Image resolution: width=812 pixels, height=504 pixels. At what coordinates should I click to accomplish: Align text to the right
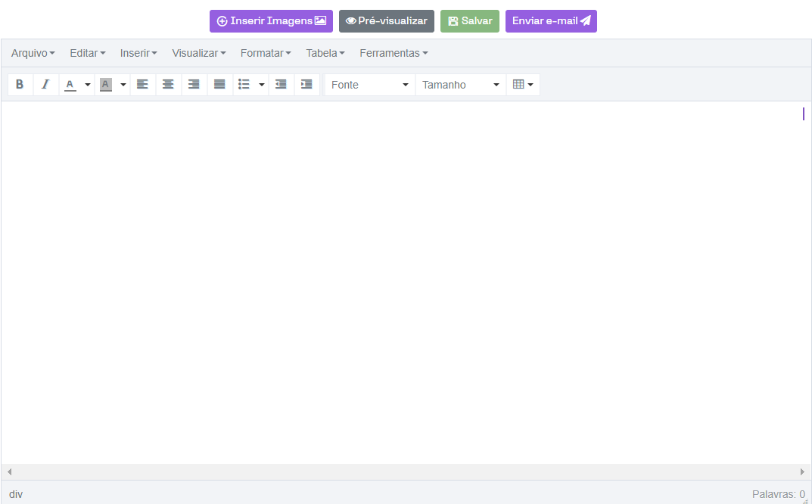click(194, 85)
